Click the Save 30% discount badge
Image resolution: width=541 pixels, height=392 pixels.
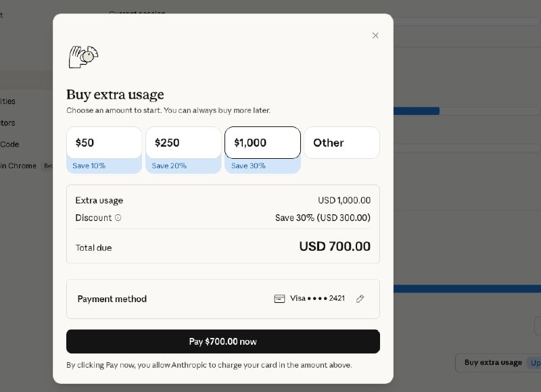click(x=248, y=166)
